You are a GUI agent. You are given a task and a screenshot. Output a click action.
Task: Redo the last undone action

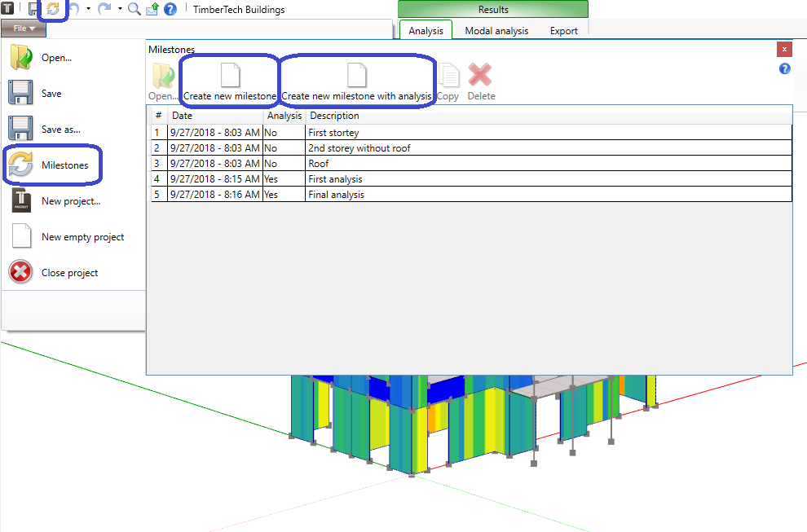(104, 9)
